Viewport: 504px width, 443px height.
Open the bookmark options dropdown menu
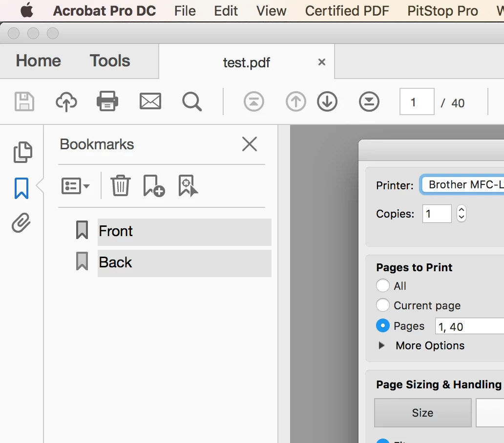[76, 186]
